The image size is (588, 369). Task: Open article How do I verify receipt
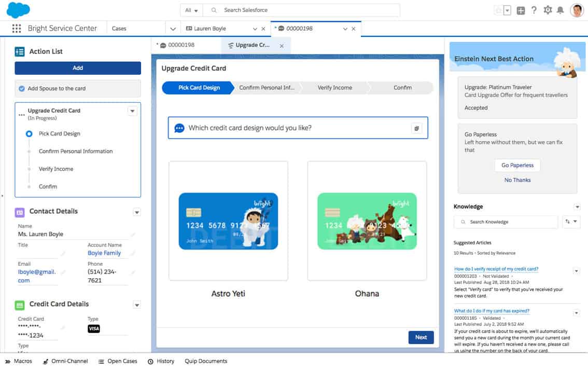[x=496, y=269]
